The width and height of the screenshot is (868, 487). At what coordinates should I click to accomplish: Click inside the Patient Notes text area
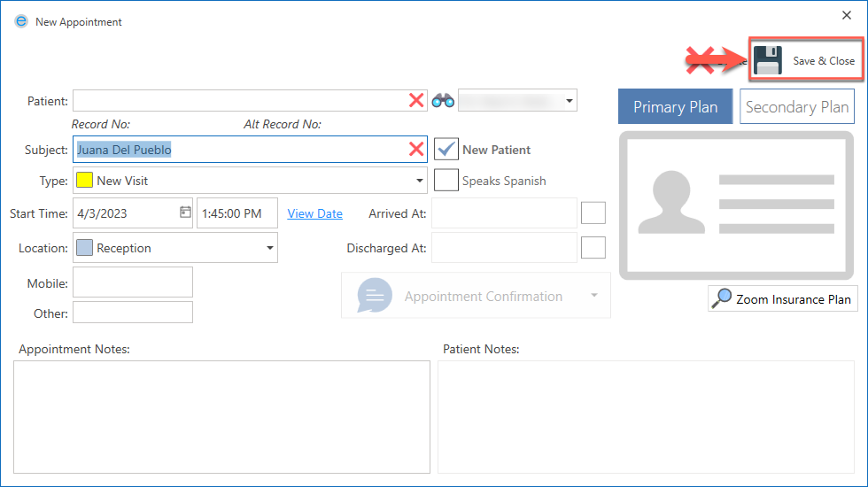[646, 417]
